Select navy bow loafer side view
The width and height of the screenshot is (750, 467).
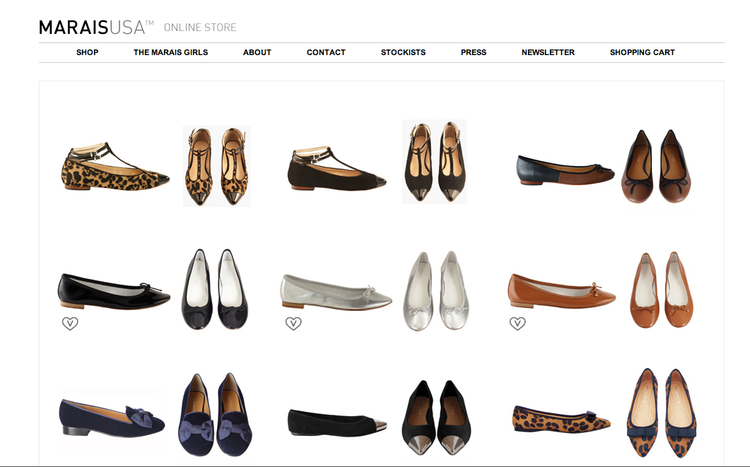pos(112,417)
